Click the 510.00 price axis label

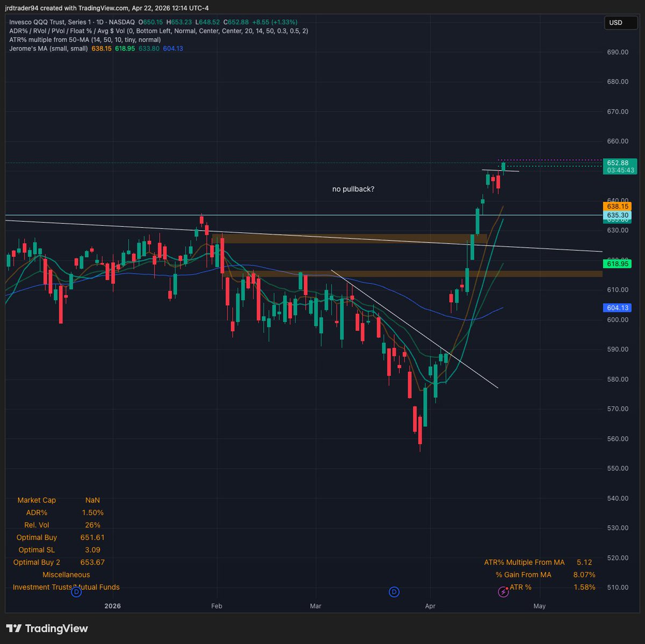(618, 588)
